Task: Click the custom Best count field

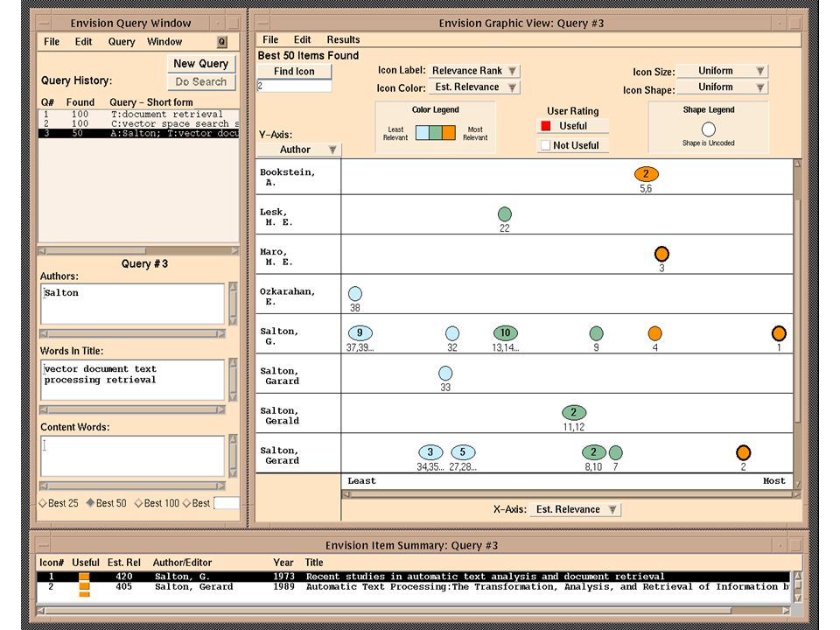Action: [226, 503]
